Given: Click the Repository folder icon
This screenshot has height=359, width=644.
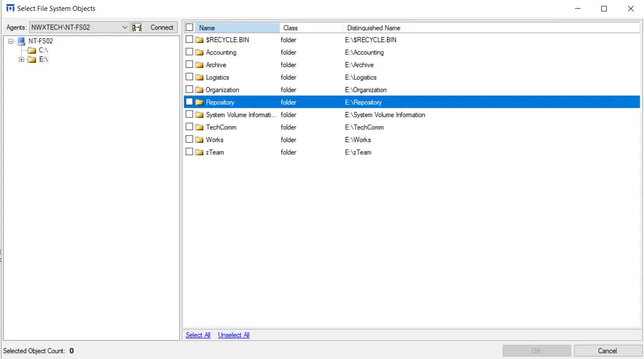Looking at the screenshot, I should click(199, 102).
